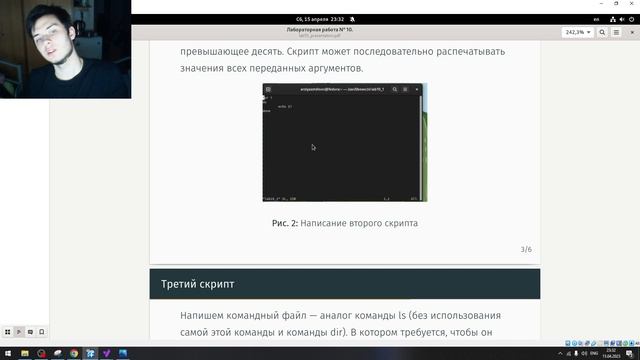Click the webcam video overlay
Image resolution: width=640 pixels, height=360 pixels.
point(65,49)
